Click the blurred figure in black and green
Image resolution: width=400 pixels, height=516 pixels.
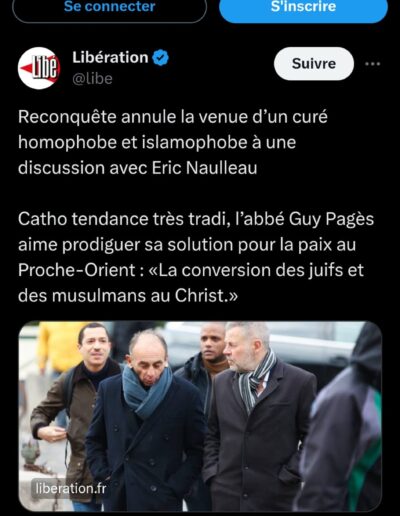click(343, 420)
